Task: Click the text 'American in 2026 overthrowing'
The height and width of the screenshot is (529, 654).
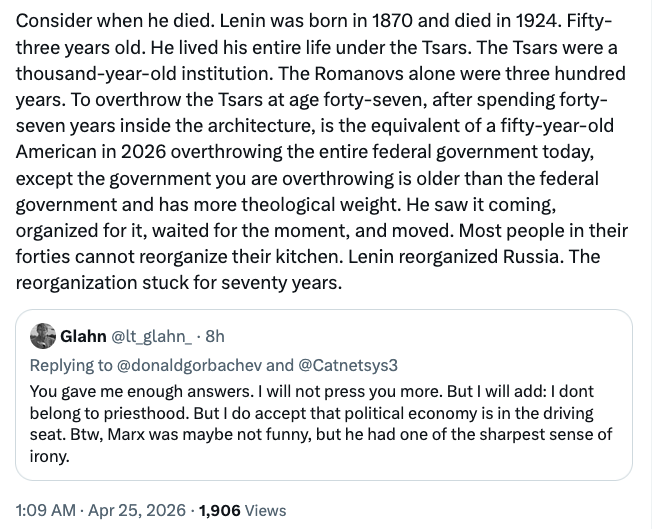Action: (134, 152)
